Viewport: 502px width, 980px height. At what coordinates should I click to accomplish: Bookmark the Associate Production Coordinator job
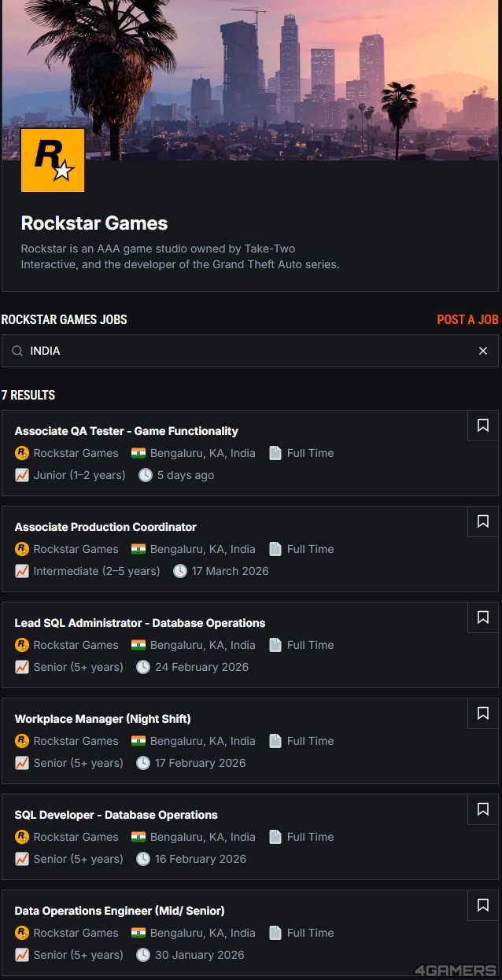click(x=482, y=521)
